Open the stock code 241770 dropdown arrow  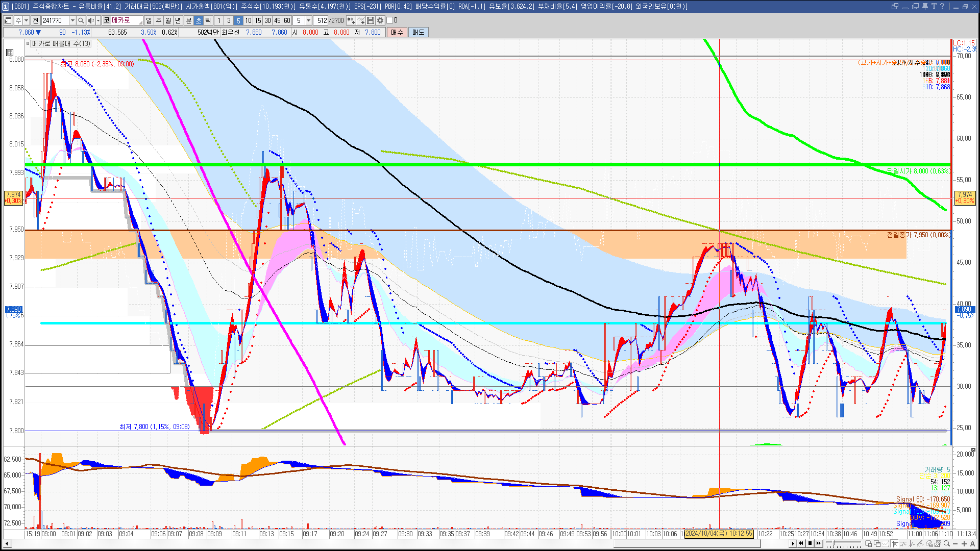click(x=72, y=20)
